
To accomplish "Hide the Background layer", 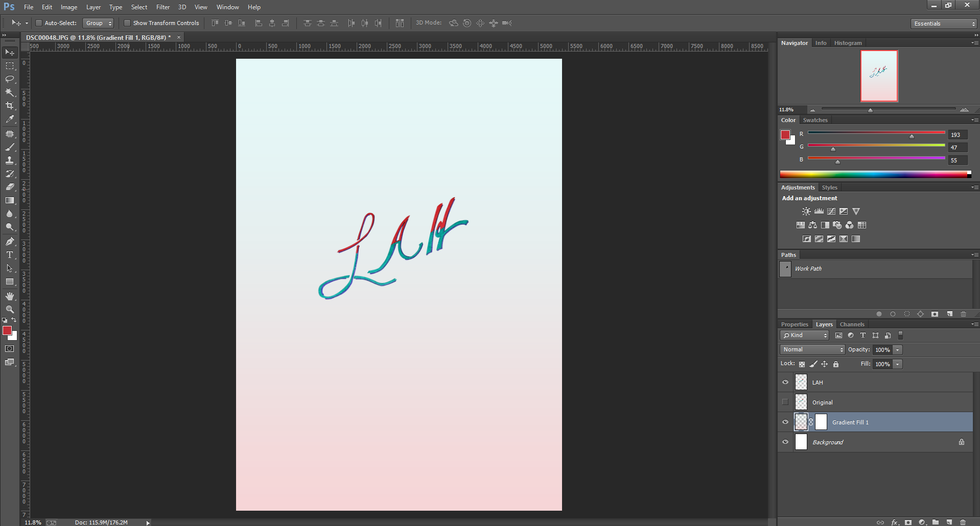I will (785, 442).
